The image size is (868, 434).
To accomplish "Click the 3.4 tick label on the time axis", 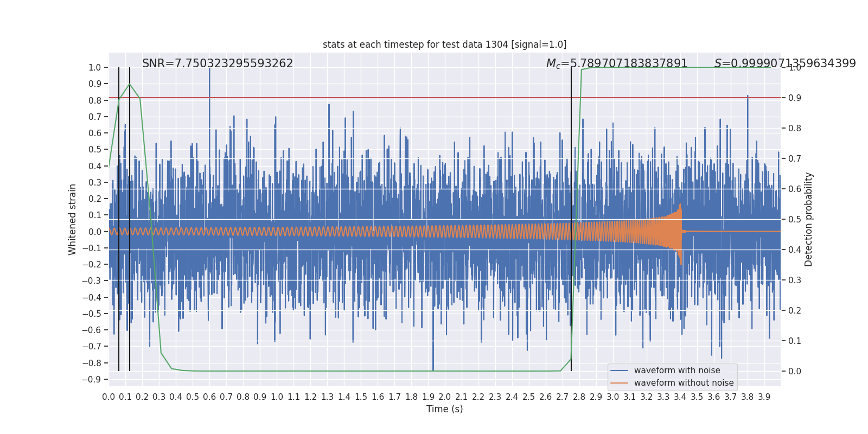I will tap(680, 397).
